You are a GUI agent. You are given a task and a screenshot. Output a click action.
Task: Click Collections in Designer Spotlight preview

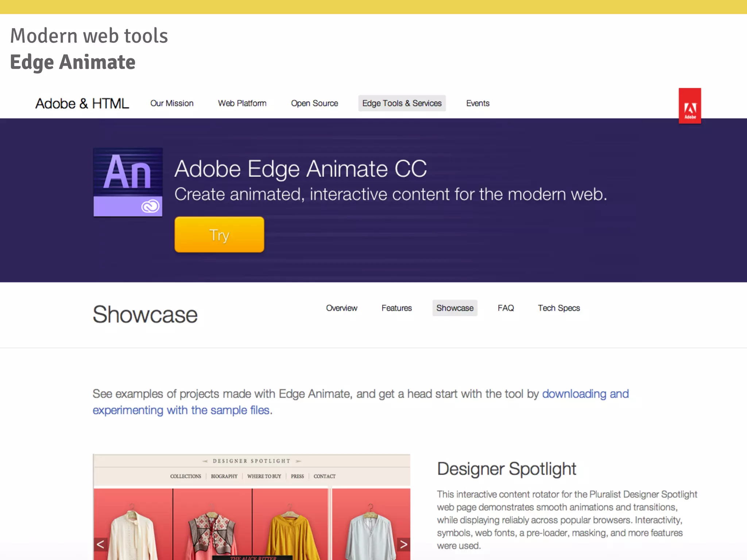pos(185,476)
